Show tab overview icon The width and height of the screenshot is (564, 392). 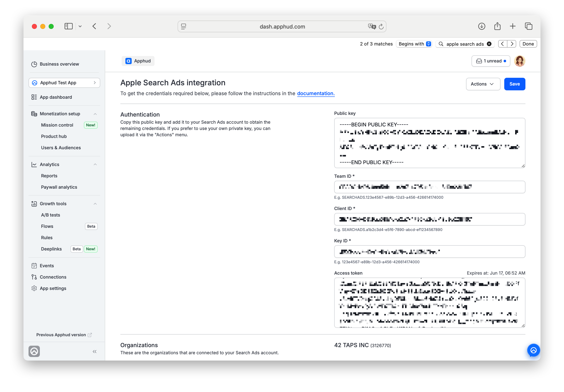528,26
